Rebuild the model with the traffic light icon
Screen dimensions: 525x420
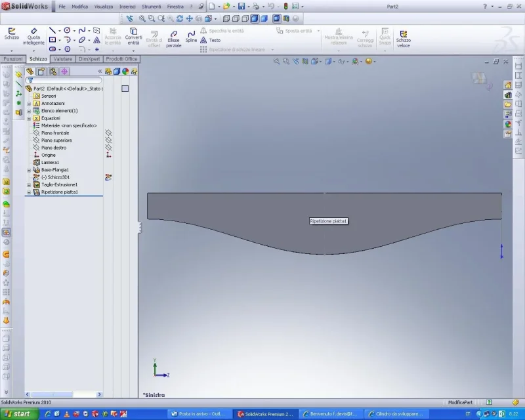pyautogui.click(x=285, y=7)
